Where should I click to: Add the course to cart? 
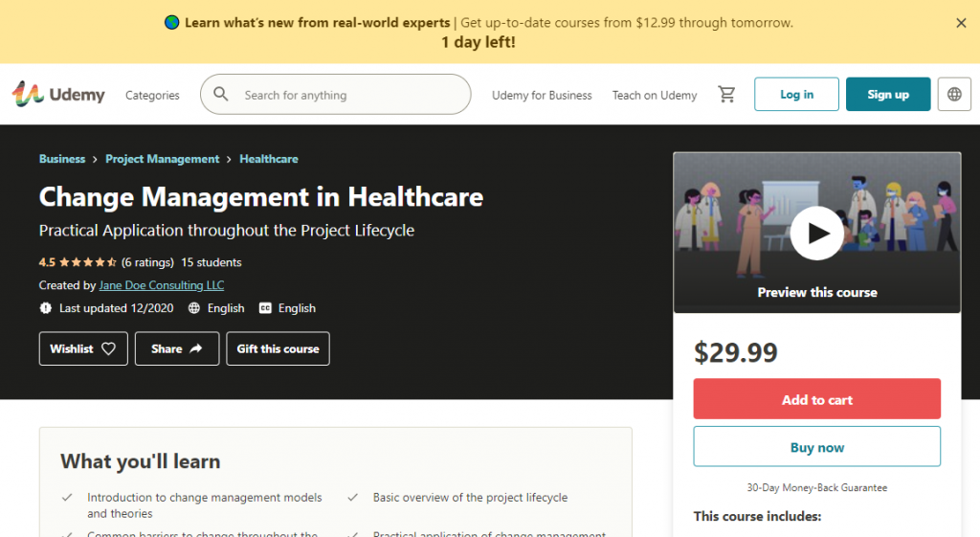click(816, 399)
